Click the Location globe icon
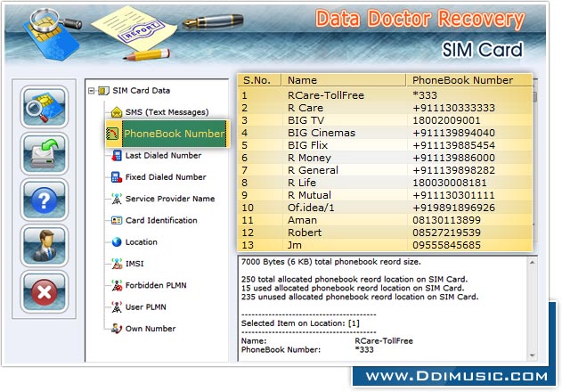Screen dimensions: 562x392 (x=117, y=242)
